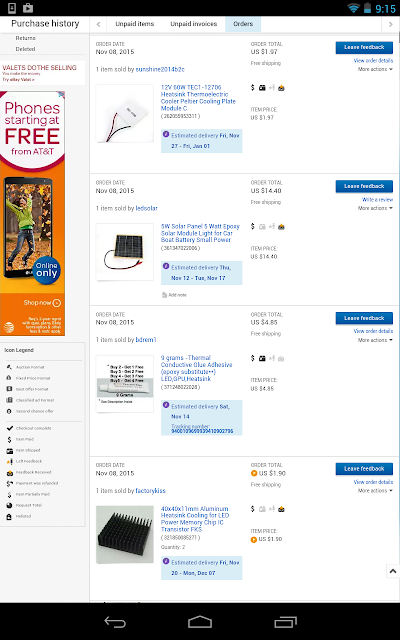The image size is (400, 640).
Task: Leave feedback for the bdrem1 order
Action: pyautogui.click(x=364, y=318)
